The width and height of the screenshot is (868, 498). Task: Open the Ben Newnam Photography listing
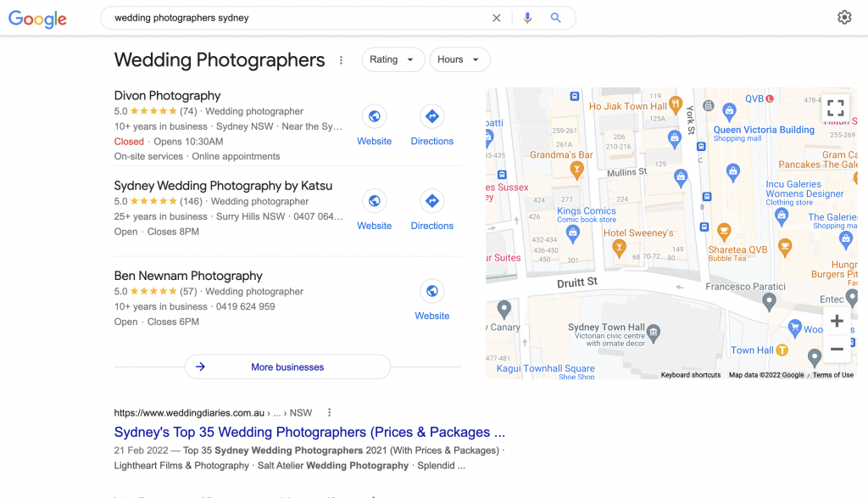point(188,276)
